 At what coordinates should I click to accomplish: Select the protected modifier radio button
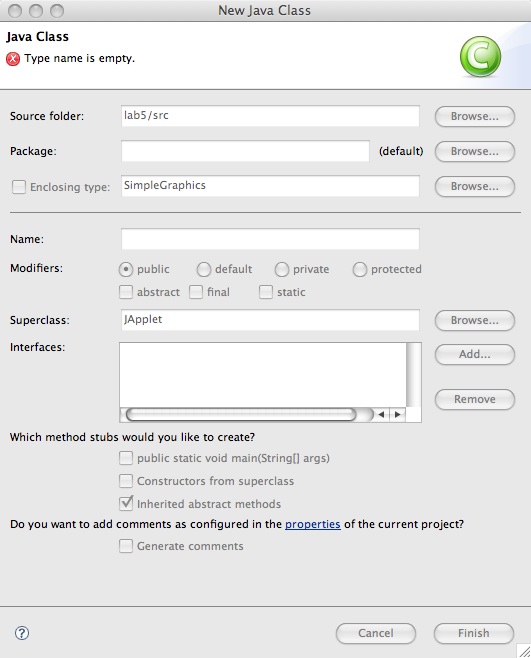[360, 269]
